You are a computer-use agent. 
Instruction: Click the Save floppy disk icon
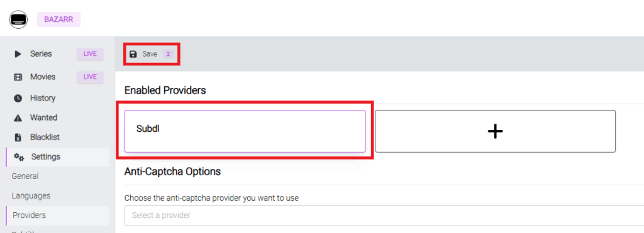133,54
